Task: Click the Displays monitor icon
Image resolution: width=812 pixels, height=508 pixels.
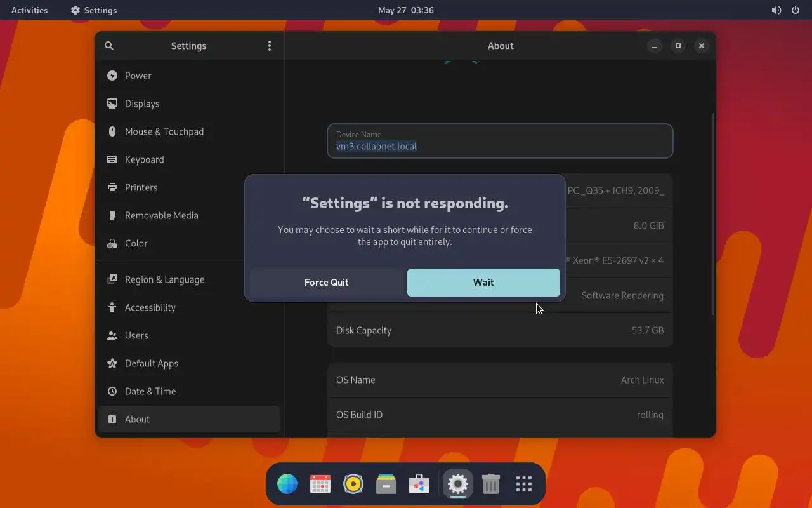Action: coord(112,104)
